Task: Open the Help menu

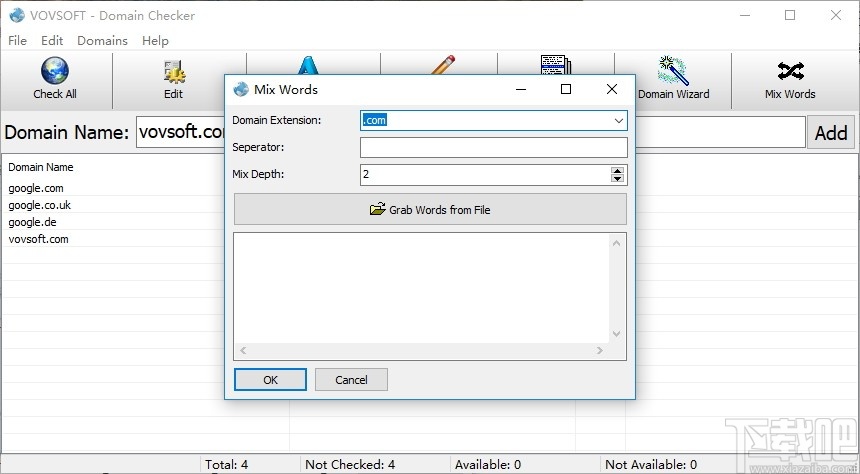Action: [x=155, y=41]
